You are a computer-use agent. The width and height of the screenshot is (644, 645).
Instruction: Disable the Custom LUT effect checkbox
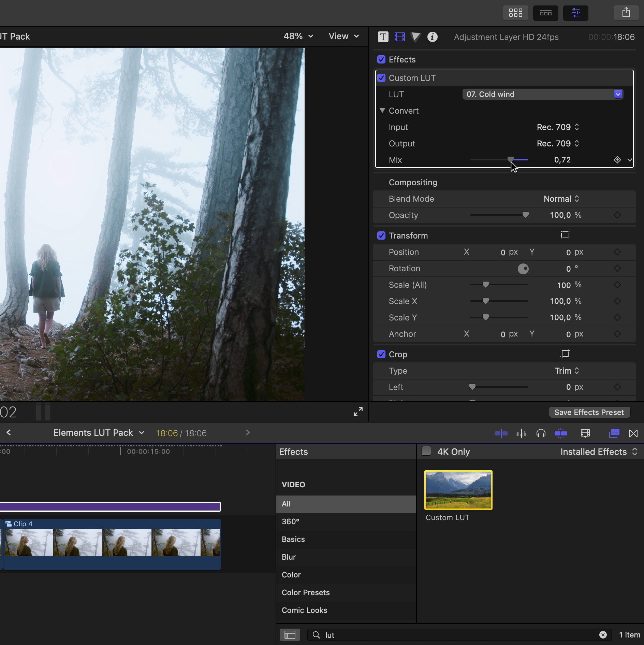tap(381, 78)
